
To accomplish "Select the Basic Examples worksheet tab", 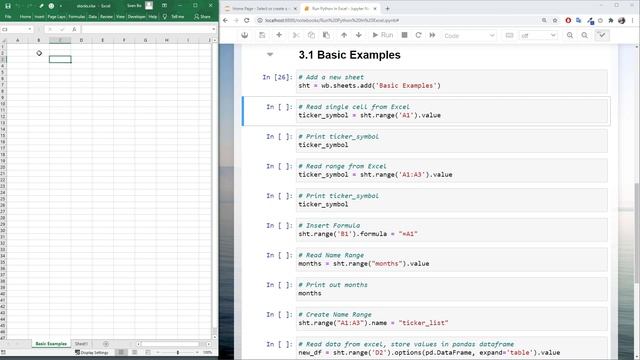I will (x=51, y=344).
